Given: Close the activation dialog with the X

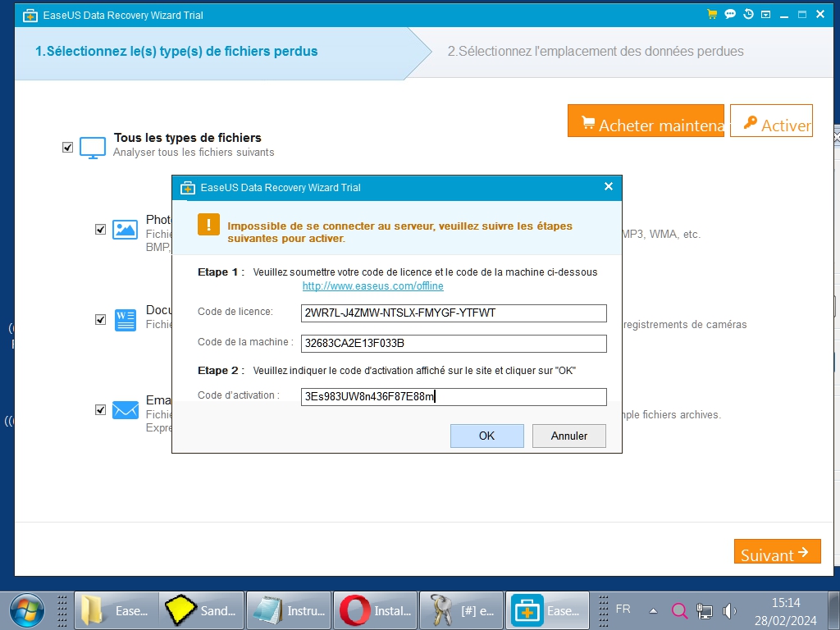Looking at the screenshot, I should coord(609,186).
